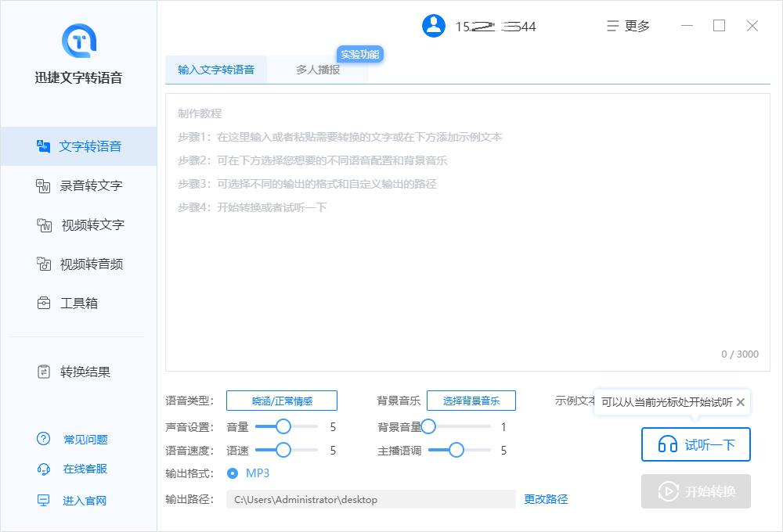Click 更改路径 to change output path
Screen dimensions: 783x532
[545, 499]
